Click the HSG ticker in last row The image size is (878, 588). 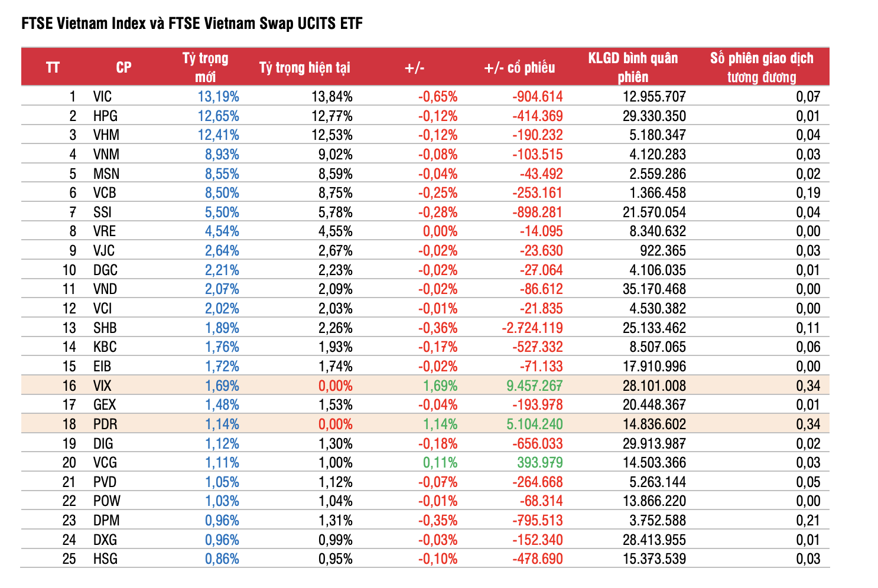105,559
